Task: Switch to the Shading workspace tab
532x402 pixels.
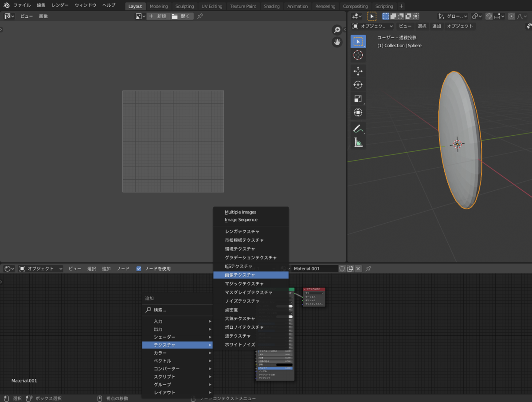Action: tap(272, 6)
